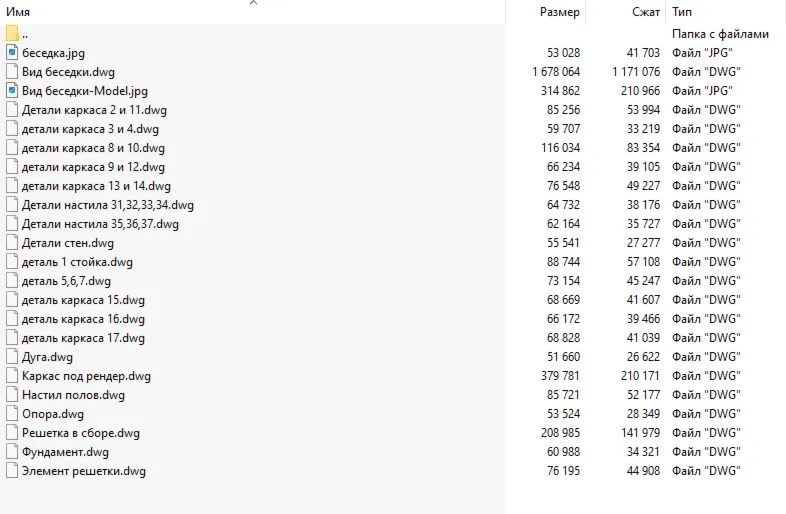Select the Вид беседки.dwg file icon
The image size is (786, 514).
(x=13, y=72)
